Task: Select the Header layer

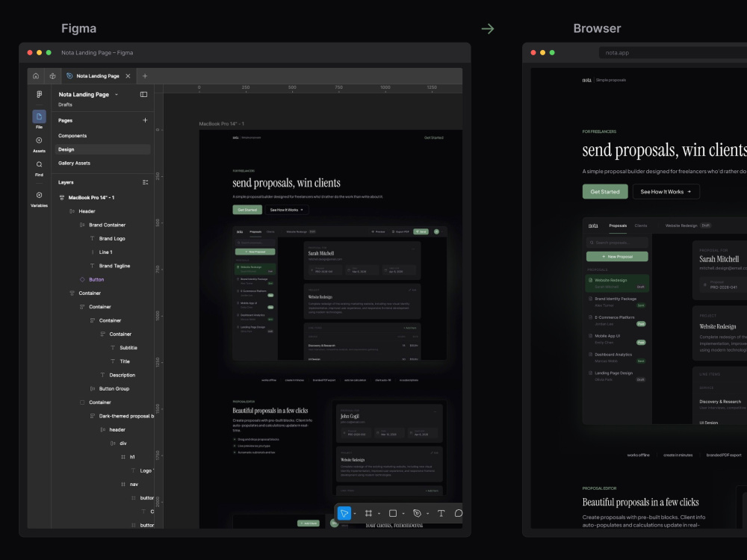Action: tap(87, 211)
